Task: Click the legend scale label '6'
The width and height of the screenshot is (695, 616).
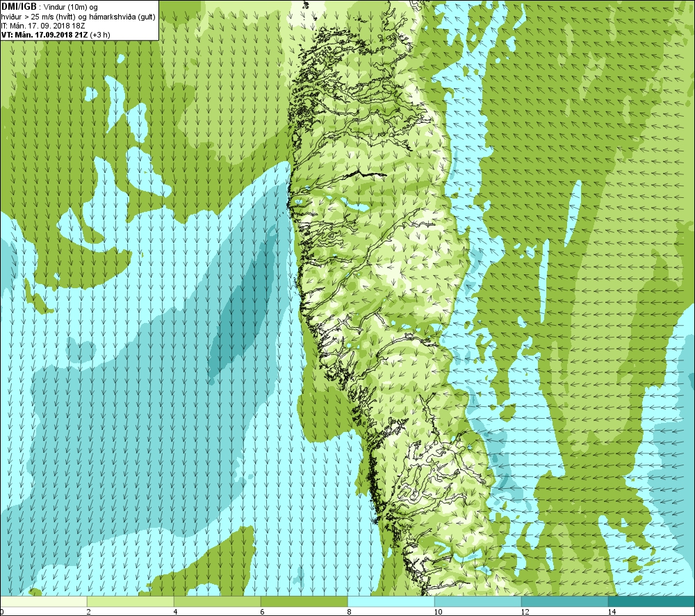Action: pos(263,612)
